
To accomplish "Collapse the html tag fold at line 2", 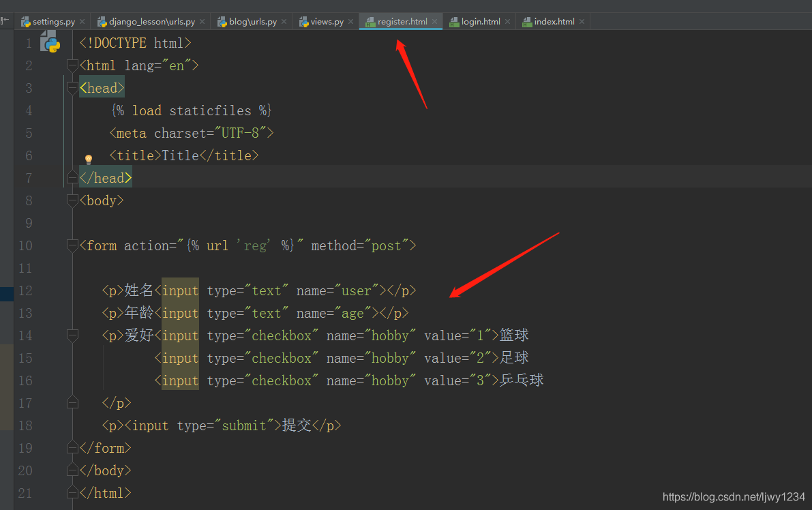I will tap(72, 65).
